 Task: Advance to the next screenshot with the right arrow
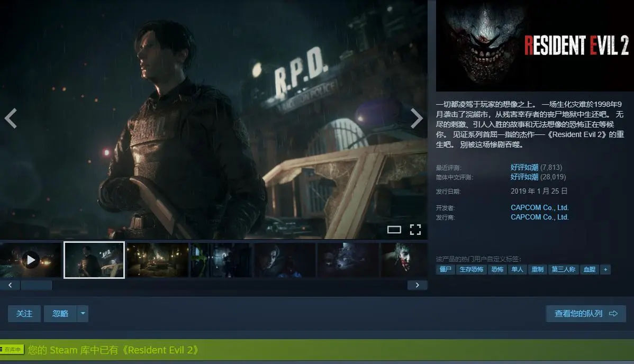pos(416,119)
